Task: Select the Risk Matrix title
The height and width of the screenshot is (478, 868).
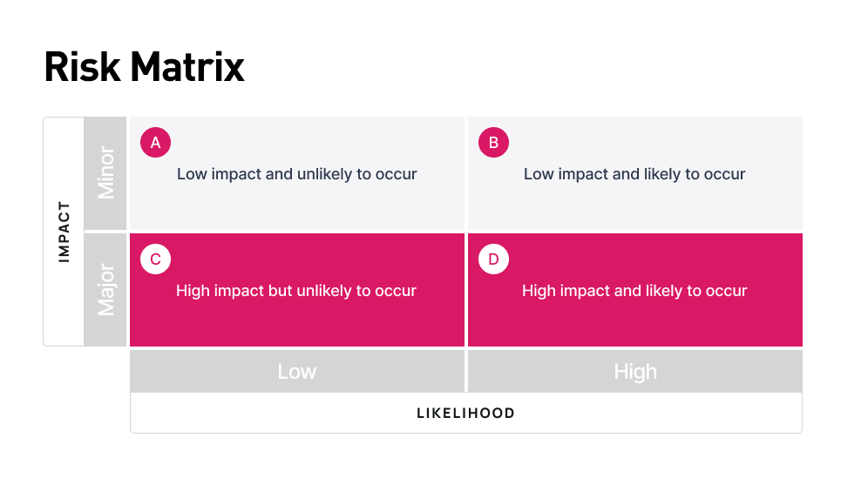Action: coord(145,67)
